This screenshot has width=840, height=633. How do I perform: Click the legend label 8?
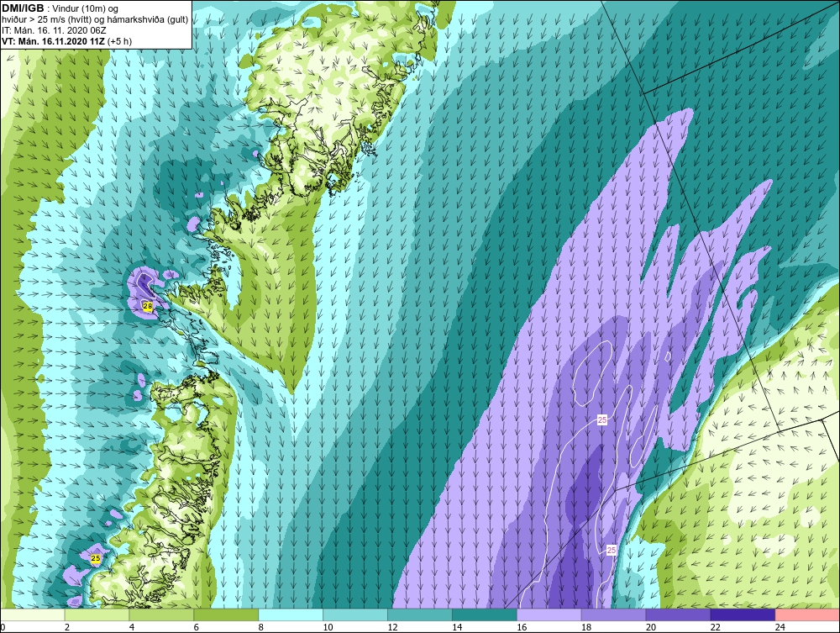tap(261, 627)
